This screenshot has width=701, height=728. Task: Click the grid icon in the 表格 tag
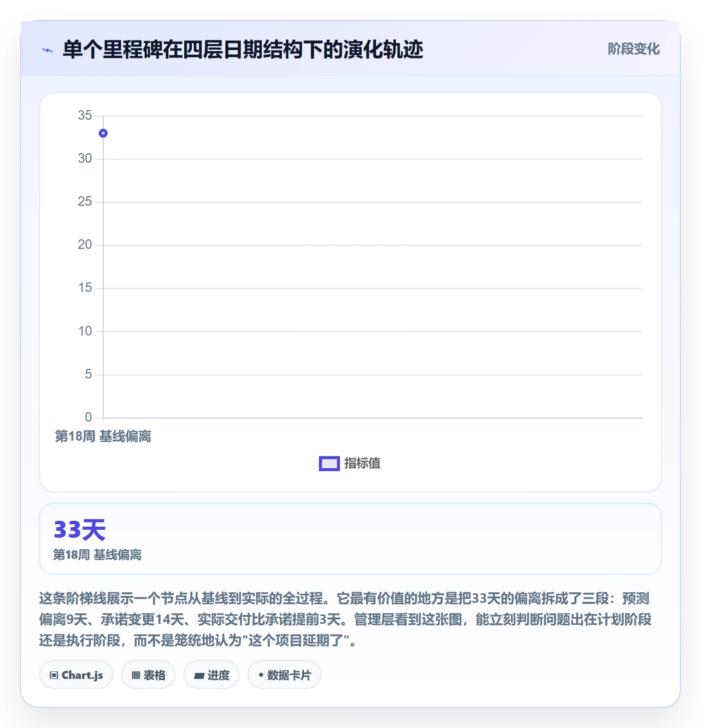[136, 675]
